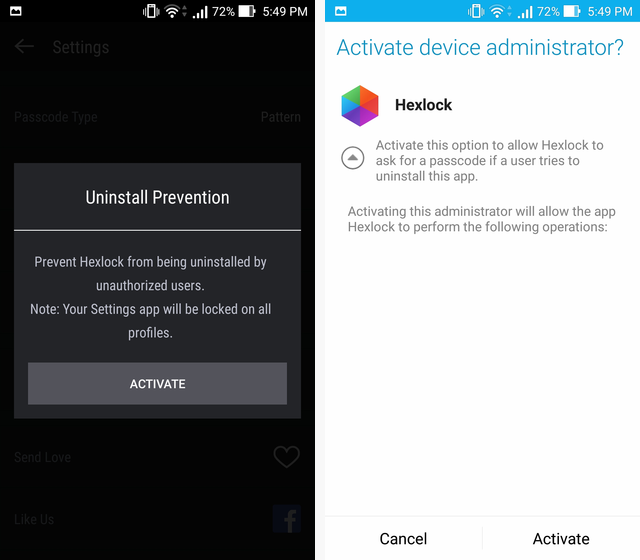This screenshot has width=640, height=560.
Task: Tap the Wi-Fi icon in the left status bar
Action: [x=172, y=11]
